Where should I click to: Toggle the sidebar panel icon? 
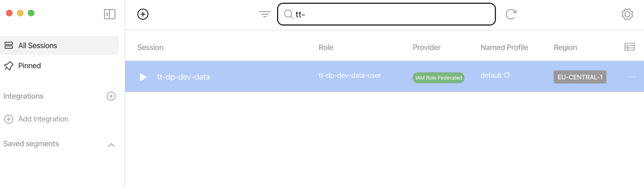point(109,14)
